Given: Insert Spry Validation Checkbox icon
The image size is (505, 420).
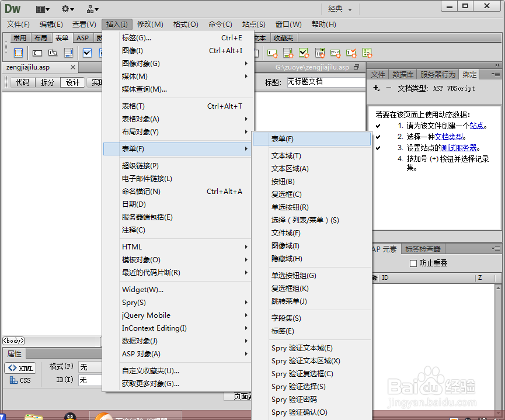Looking at the screenshot, I should [304, 53].
